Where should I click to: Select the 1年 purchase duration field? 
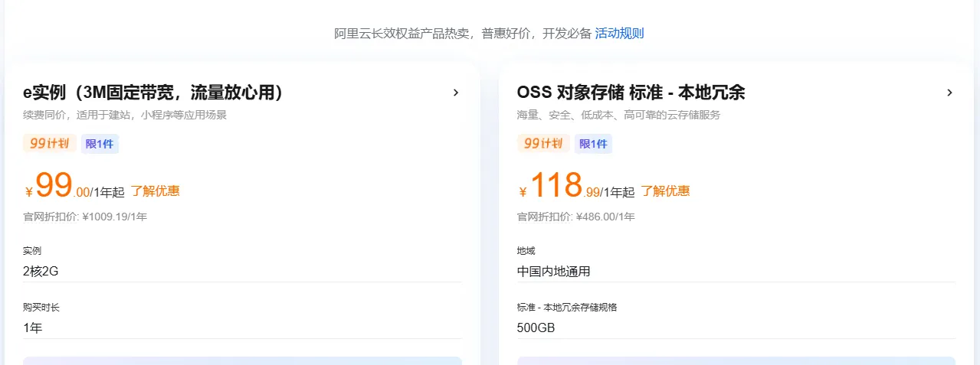click(x=242, y=328)
